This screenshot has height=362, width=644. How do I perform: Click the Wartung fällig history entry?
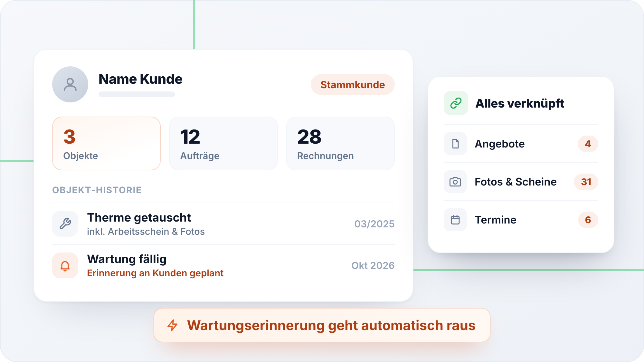pos(223,265)
